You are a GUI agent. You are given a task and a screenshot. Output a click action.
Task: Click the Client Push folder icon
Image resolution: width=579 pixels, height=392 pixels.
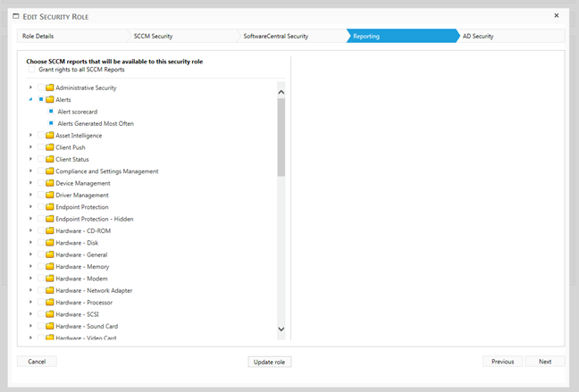pos(50,147)
